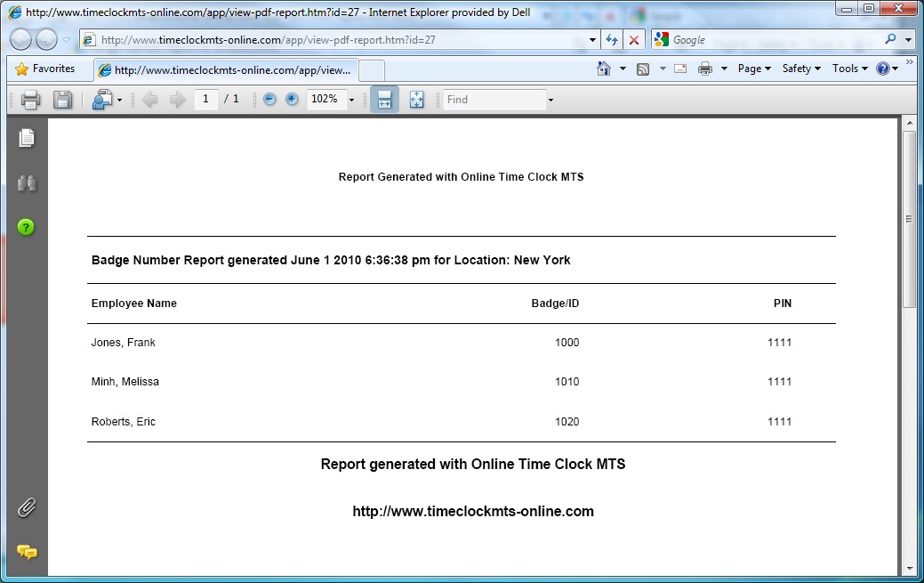Open the Safety menu
Screen dimensions: 924x583
tap(801, 69)
